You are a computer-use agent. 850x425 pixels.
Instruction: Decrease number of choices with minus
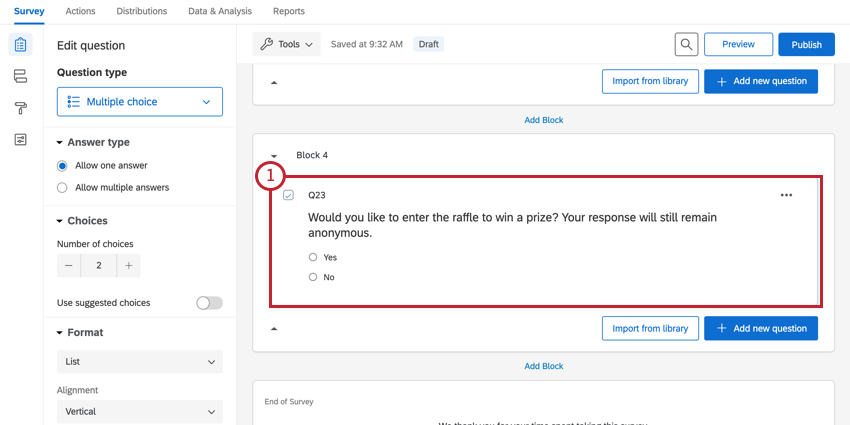(69, 266)
